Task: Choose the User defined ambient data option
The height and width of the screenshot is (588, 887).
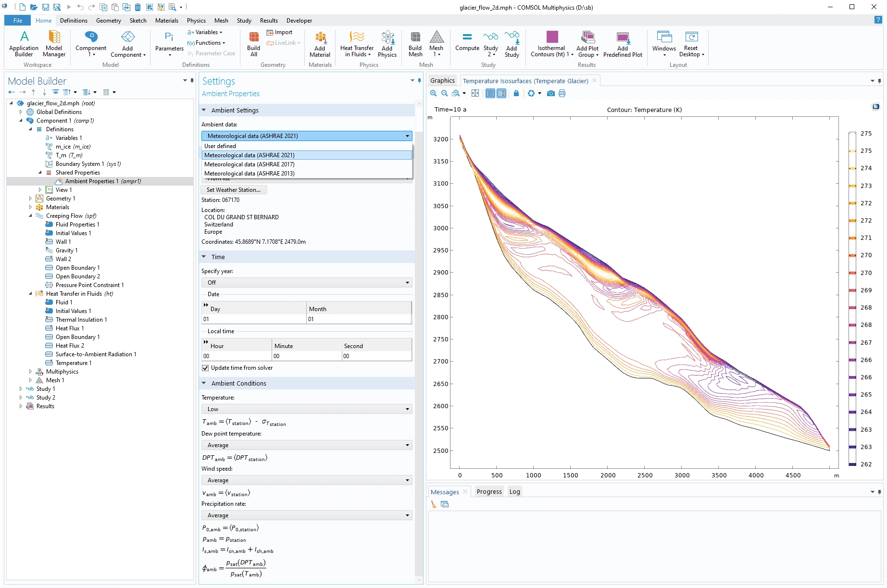Action: (220, 146)
